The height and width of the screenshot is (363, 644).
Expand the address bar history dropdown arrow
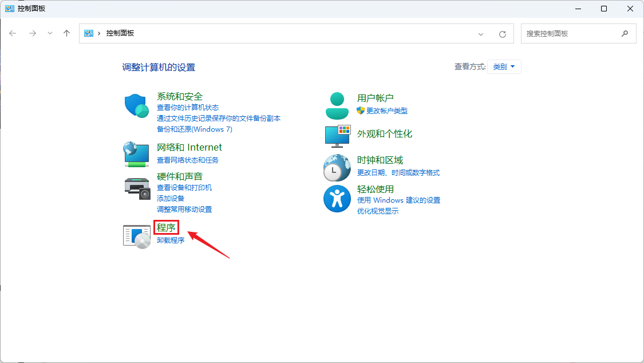click(x=481, y=33)
